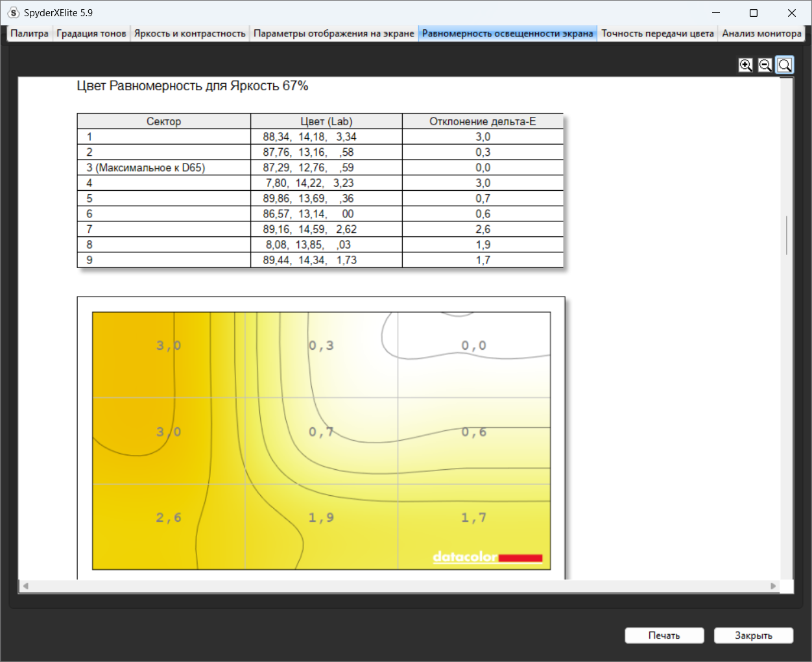Minimize the SpyderXElite window

tap(716, 13)
